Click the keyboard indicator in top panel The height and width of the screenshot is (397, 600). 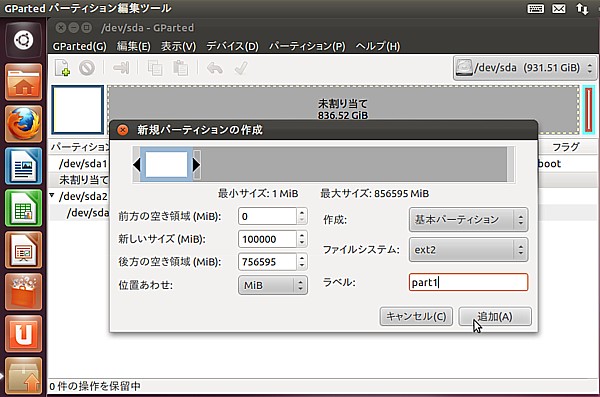(x=536, y=8)
